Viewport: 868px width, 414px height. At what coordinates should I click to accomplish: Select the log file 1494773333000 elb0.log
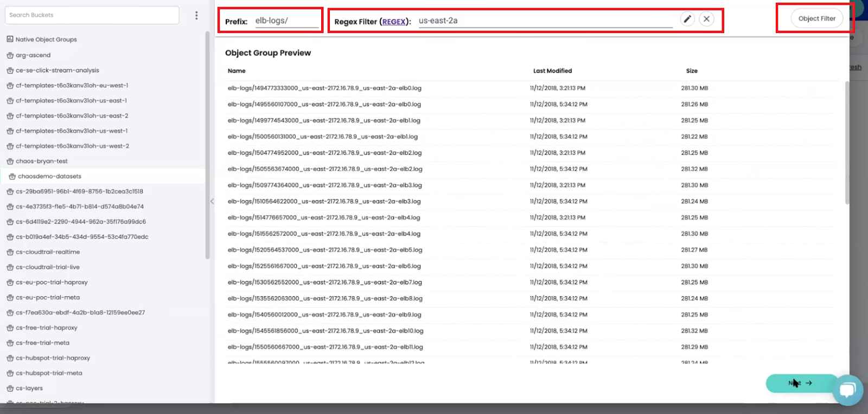tap(324, 88)
